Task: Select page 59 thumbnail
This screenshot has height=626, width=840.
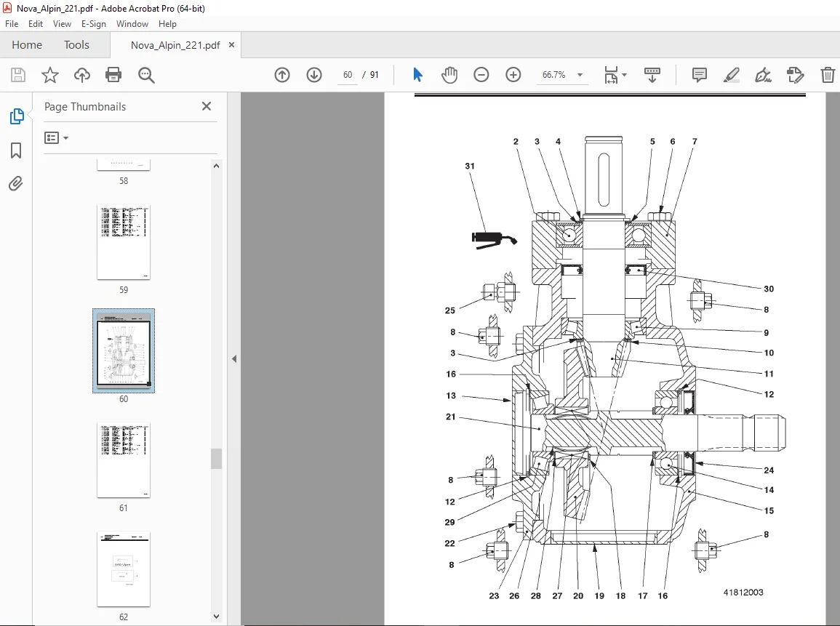Action: tap(123, 242)
